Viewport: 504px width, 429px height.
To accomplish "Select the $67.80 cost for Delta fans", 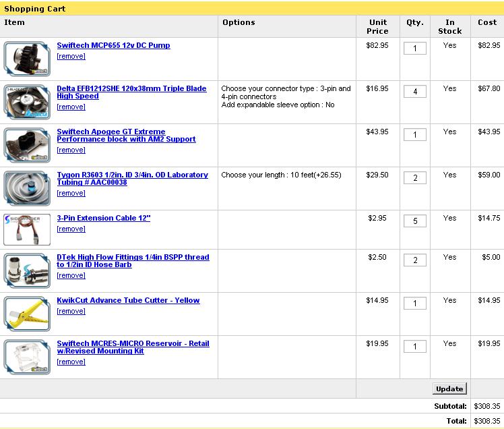I will click(x=489, y=88).
